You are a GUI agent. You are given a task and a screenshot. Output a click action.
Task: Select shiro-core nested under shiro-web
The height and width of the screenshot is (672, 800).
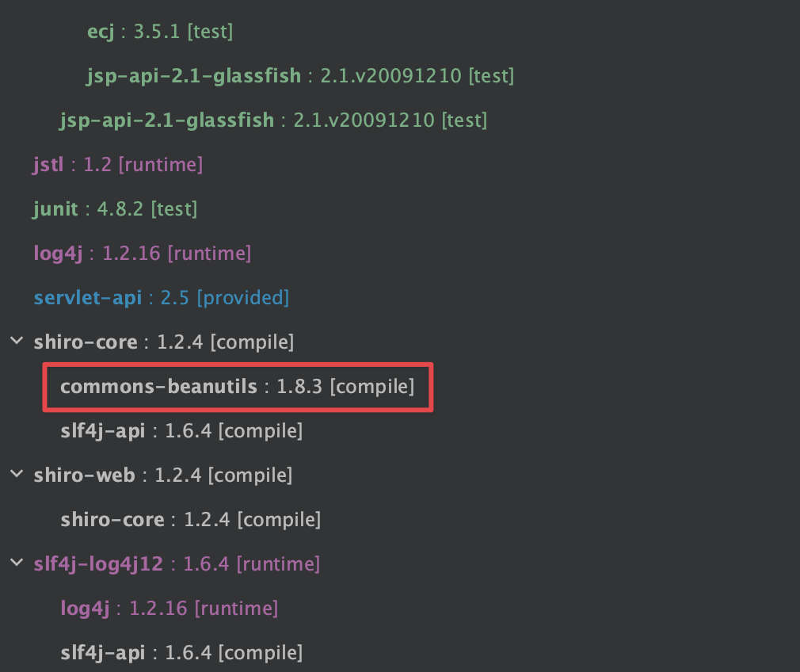(112, 520)
